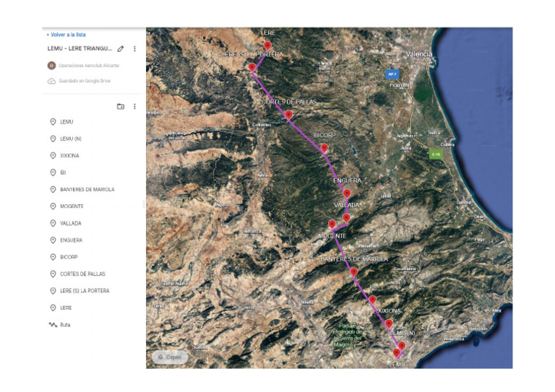The image size is (555, 392).
Task: Click the LEMU red map pin
Action: click(x=397, y=353)
